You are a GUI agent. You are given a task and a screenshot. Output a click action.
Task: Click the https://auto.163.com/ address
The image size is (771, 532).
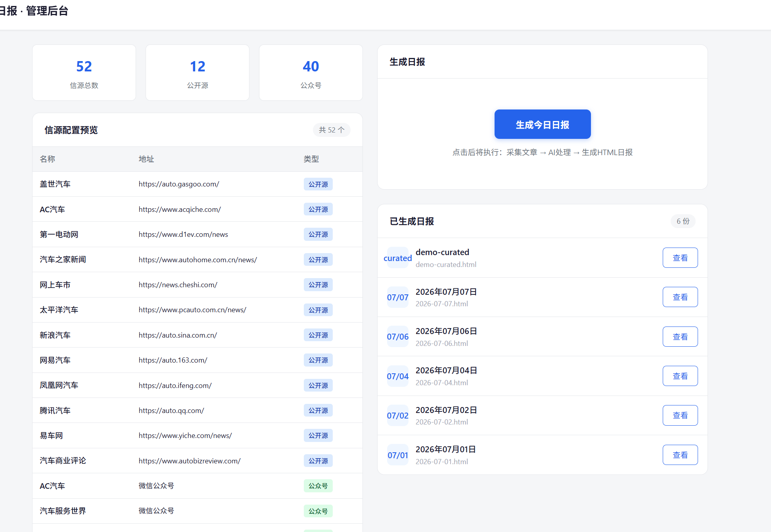[173, 360]
